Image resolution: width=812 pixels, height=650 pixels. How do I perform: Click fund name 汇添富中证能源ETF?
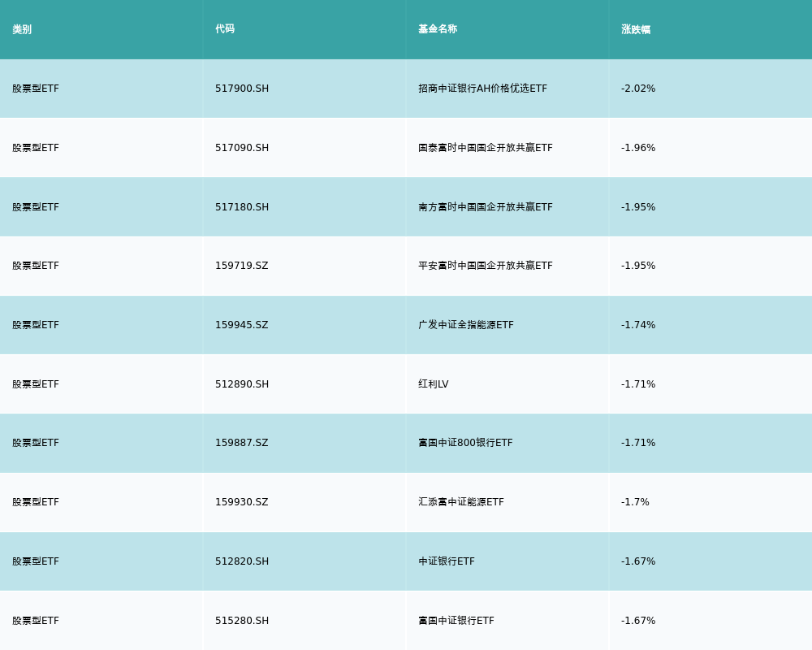coord(461,502)
